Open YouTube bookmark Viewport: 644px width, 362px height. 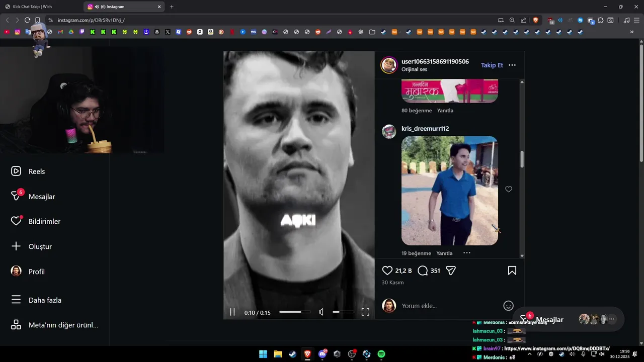pyautogui.click(x=7, y=32)
